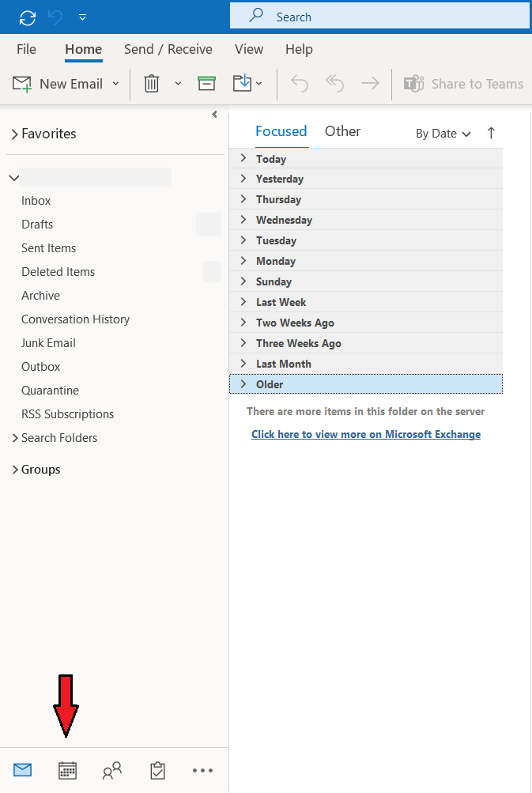The image size is (532, 793).
Task: Click the Send/Receive All Folders sync icon
Action: pyautogui.click(x=28, y=17)
